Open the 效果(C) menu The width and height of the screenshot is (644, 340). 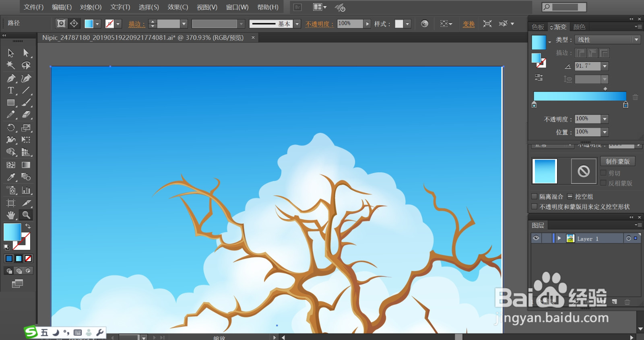click(x=178, y=7)
